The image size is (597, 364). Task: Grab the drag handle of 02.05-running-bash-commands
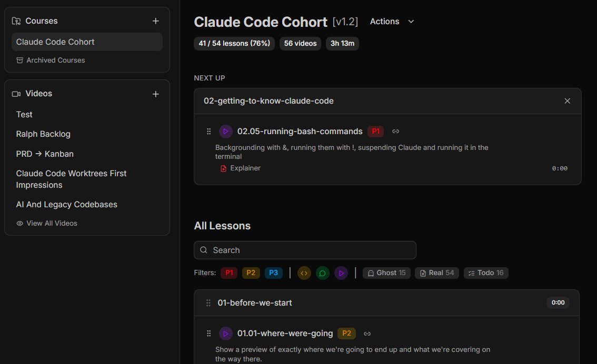208,131
